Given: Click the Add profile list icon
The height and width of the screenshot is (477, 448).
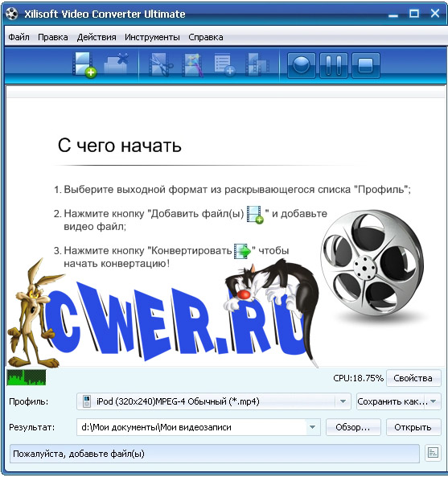Looking at the screenshot, I should click(x=224, y=64).
